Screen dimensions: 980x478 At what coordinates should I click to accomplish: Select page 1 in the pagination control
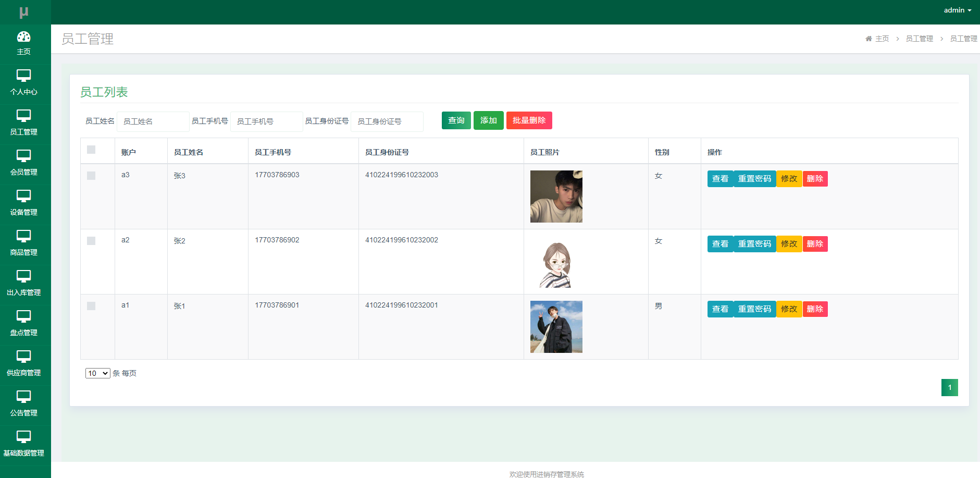950,387
